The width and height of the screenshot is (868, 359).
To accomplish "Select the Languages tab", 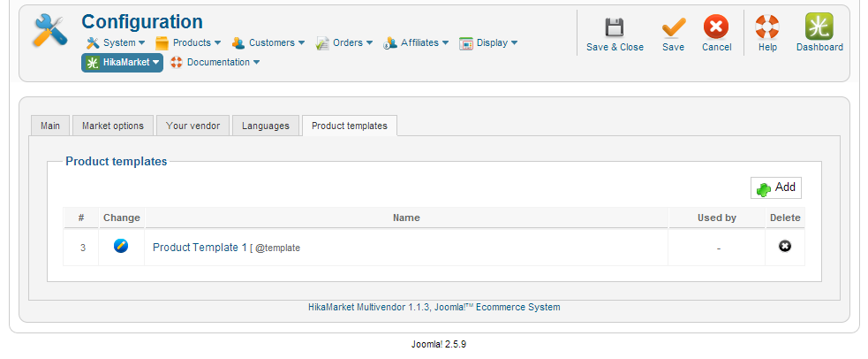I will (266, 126).
